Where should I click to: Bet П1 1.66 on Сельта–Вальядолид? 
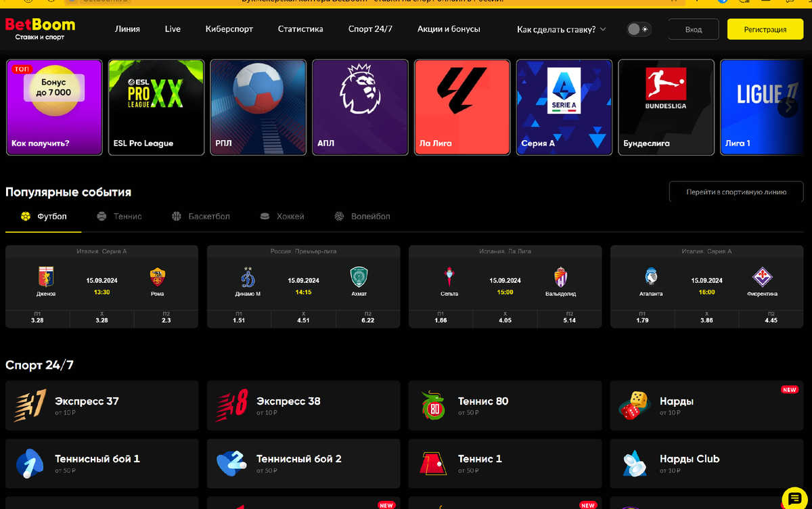(441, 317)
